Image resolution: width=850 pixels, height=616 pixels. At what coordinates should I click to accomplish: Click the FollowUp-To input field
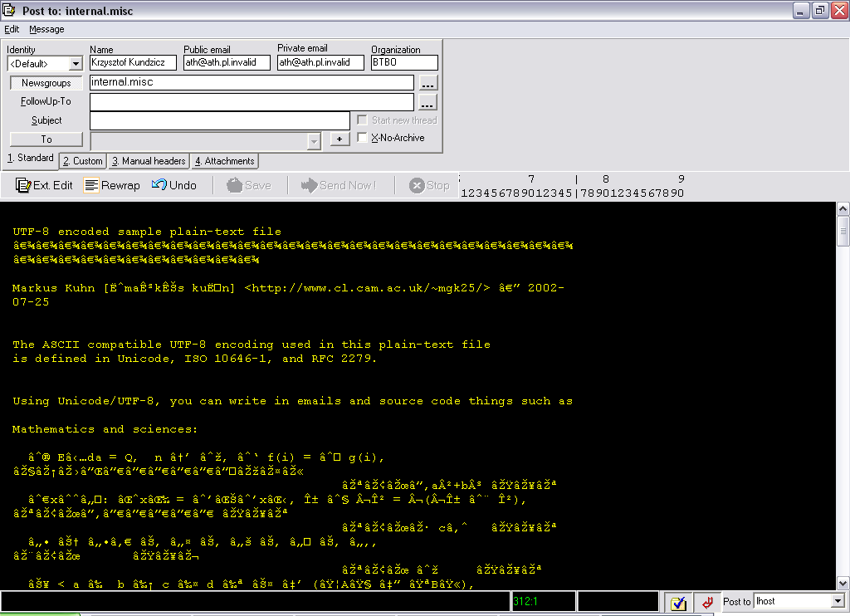coord(252,102)
